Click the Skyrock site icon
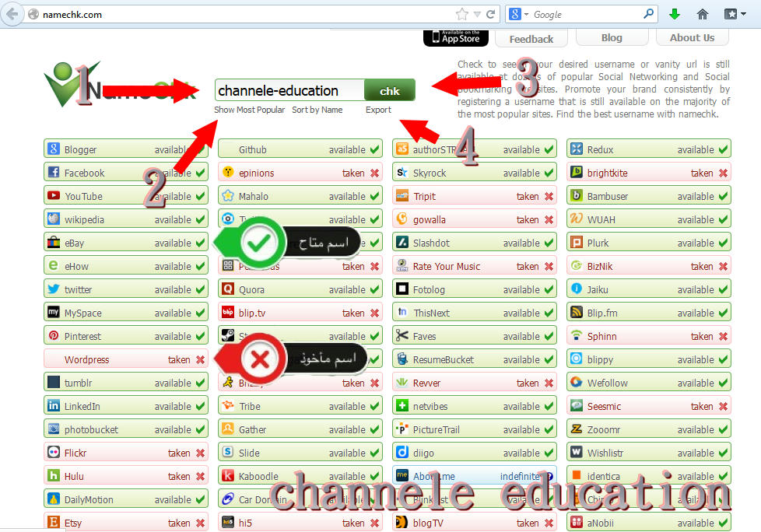Image resolution: width=761 pixels, height=532 pixels. click(x=402, y=172)
